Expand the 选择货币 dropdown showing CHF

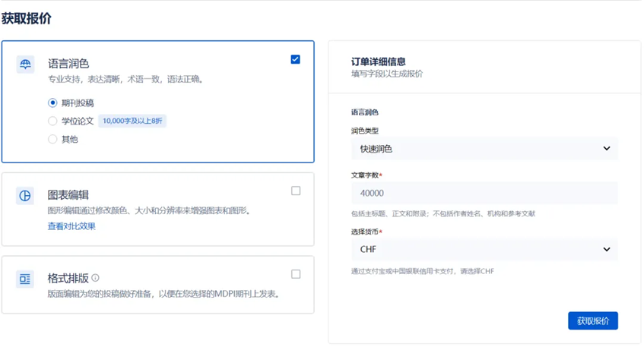[484, 249]
